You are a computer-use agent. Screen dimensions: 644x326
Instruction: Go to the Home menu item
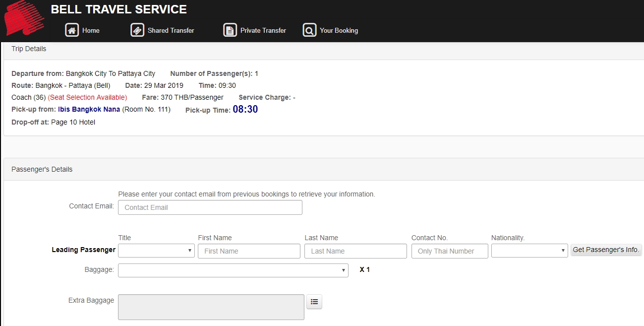91,31
